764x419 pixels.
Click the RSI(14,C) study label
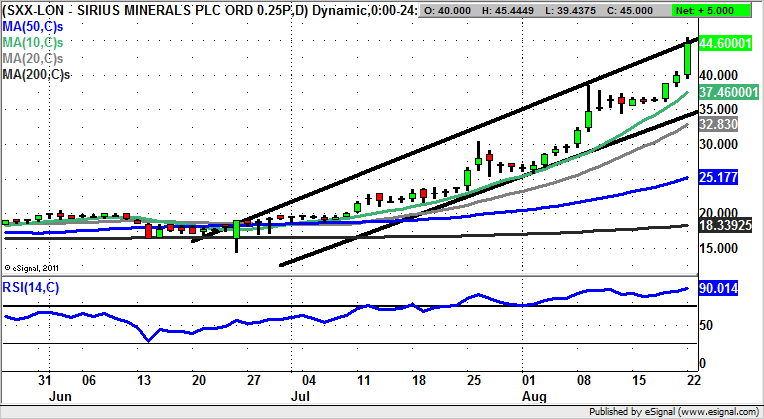30,288
